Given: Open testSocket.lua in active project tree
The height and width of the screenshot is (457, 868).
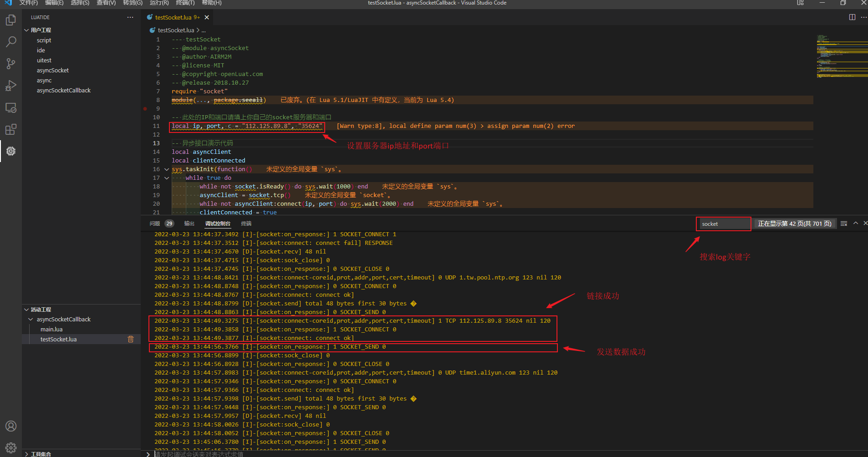Looking at the screenshot, I should click(x=58, y=340).
